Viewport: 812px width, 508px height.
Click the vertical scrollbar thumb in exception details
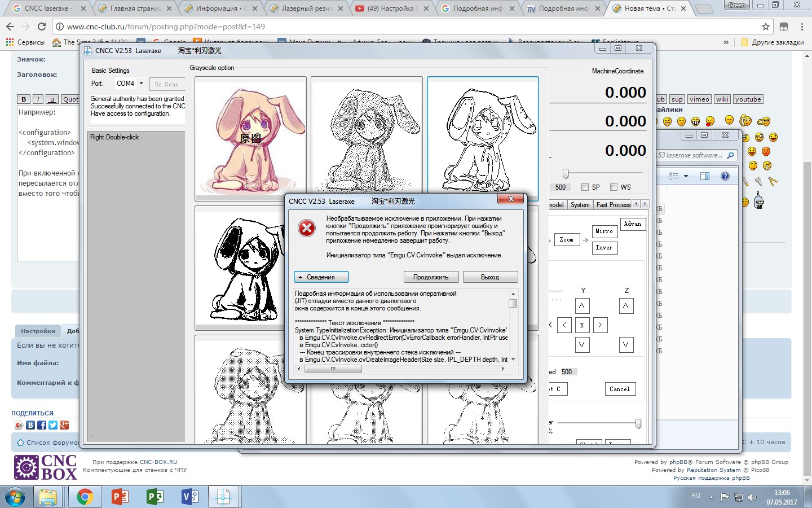tap(513, 303)
